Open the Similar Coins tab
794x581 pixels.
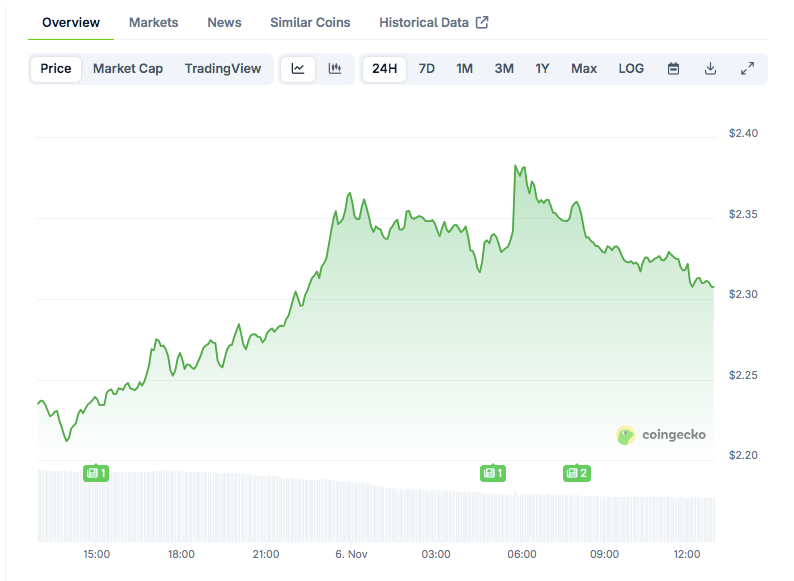click(310, 22)
